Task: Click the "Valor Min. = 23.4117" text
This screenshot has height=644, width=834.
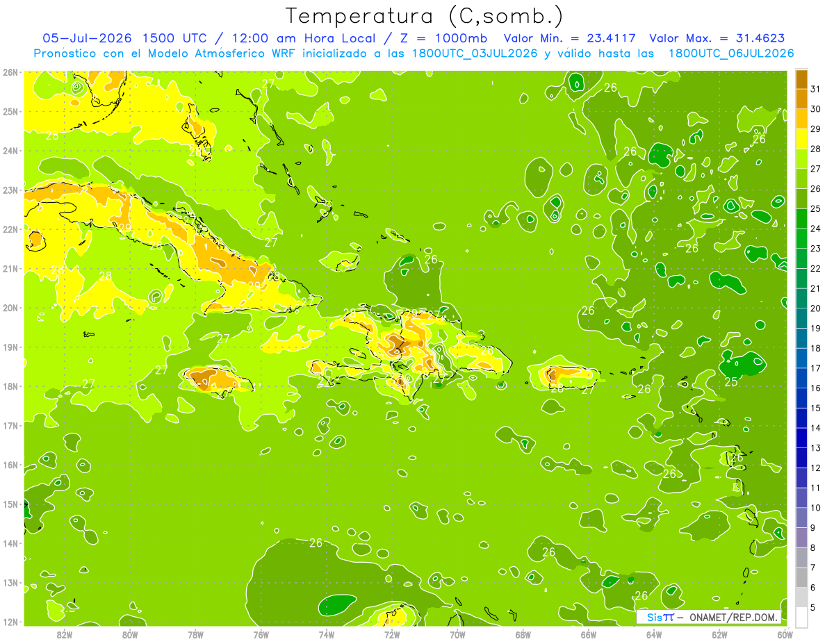Action: [x=571, y=38]
